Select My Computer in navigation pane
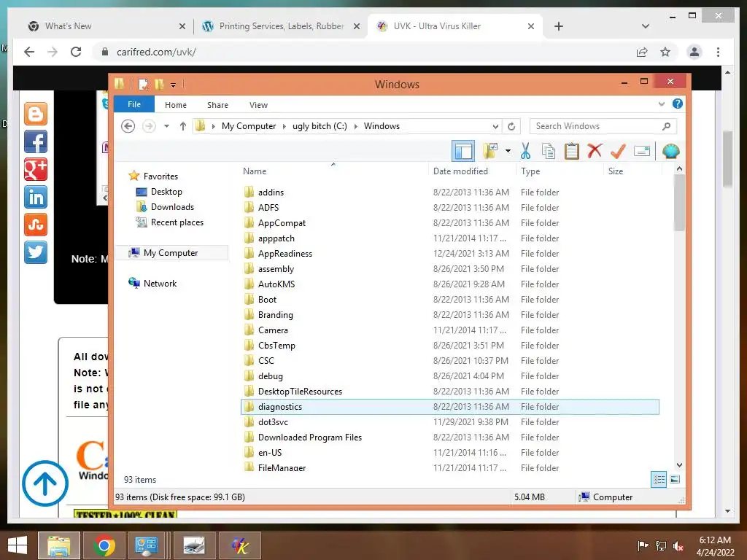Screen dimensions: 747x560 pyautogui.click(x=171, y=253)
